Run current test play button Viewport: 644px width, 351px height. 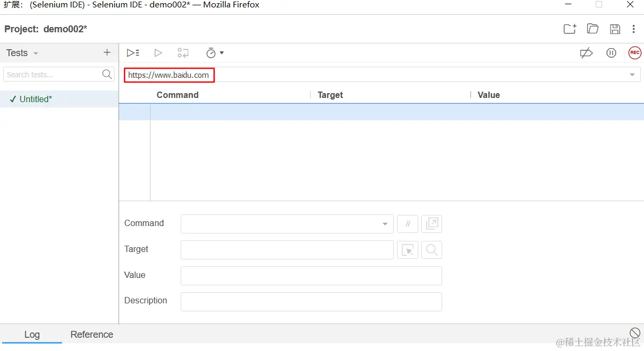coord(158,53)
